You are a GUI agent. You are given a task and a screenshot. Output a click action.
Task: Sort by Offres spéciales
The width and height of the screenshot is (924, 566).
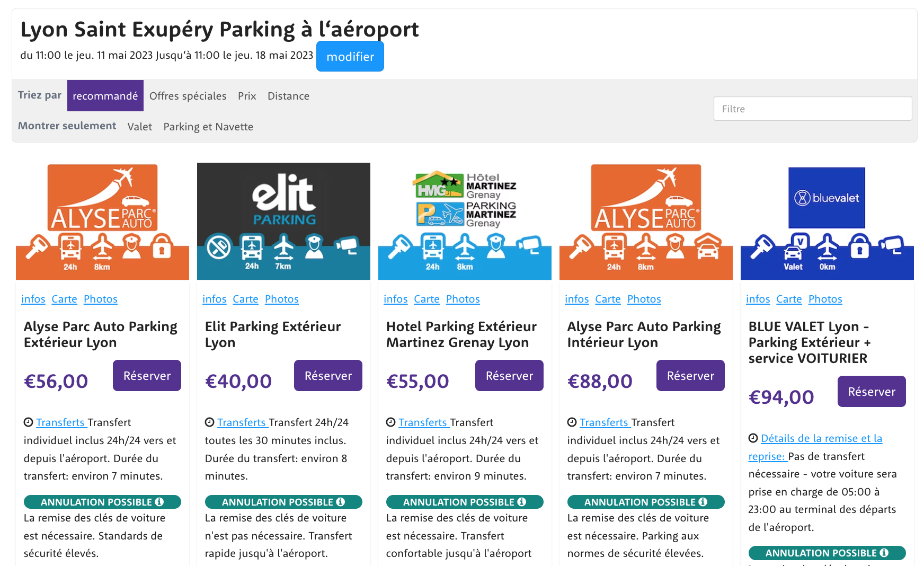(x=188, y=96)
